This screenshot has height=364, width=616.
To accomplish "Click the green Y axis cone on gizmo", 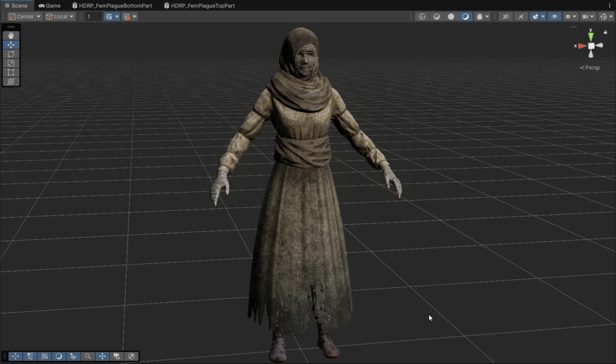I will point(591,36).
